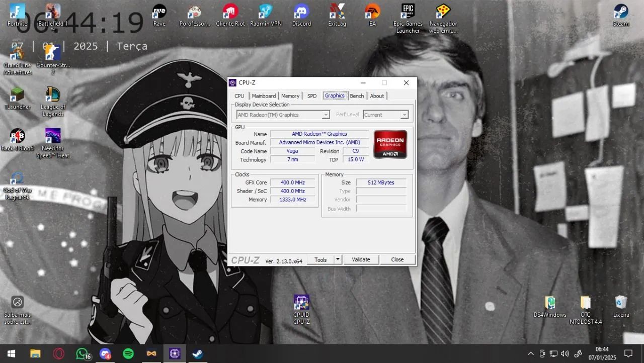This screenshot has width=644, height=363.
Task: Launch the ExitLag desktop shortcut
Action: [x=337, y=12]
